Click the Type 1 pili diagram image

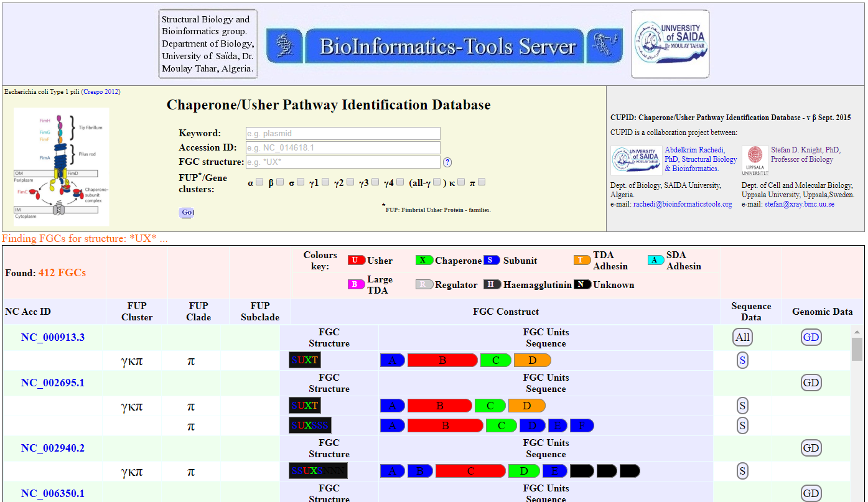click(62, 166)
